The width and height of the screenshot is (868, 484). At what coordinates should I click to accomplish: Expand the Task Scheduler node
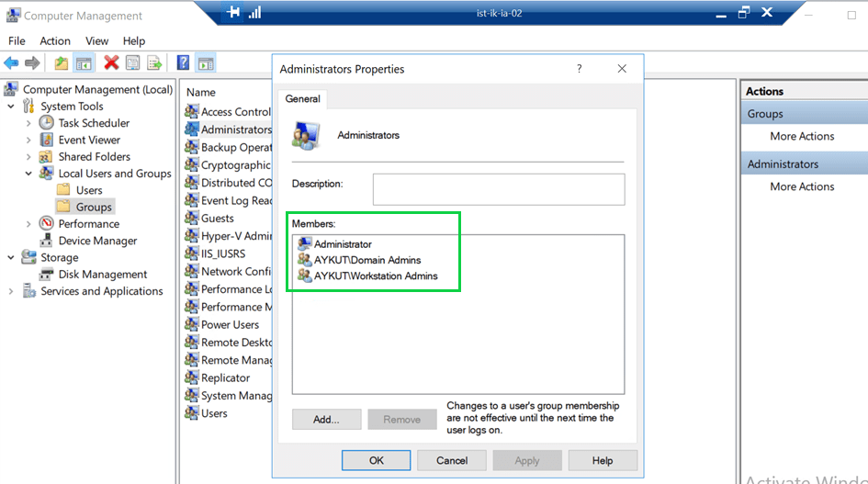(x=28, y=123)
